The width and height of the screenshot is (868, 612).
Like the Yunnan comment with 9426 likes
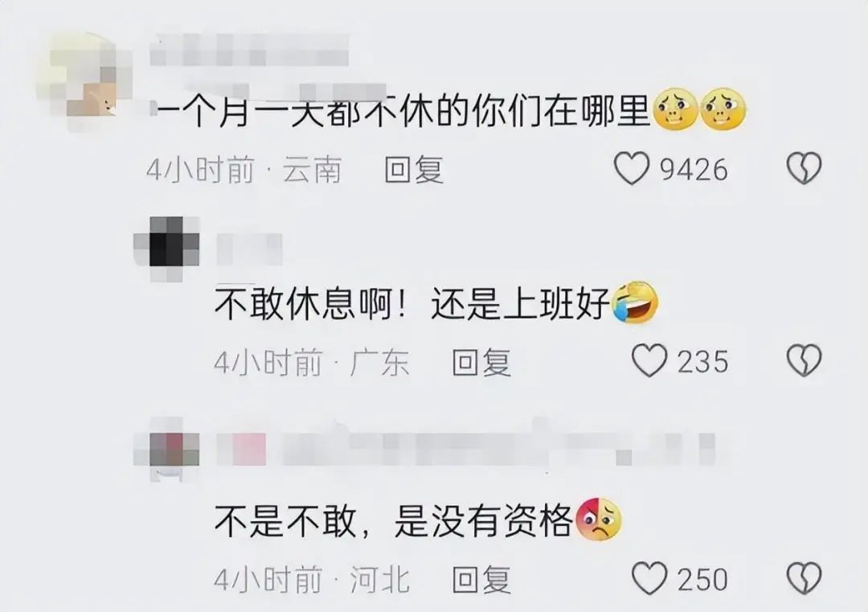[x=633, y=169]
